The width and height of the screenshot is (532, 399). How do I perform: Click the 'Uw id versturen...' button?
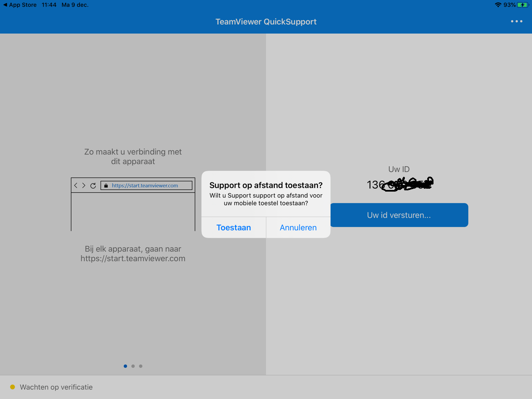(x=399, y=215)
